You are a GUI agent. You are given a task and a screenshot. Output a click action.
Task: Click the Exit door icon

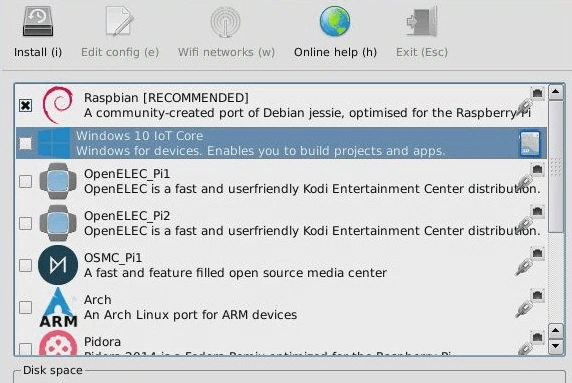click(x=422, y=22)
